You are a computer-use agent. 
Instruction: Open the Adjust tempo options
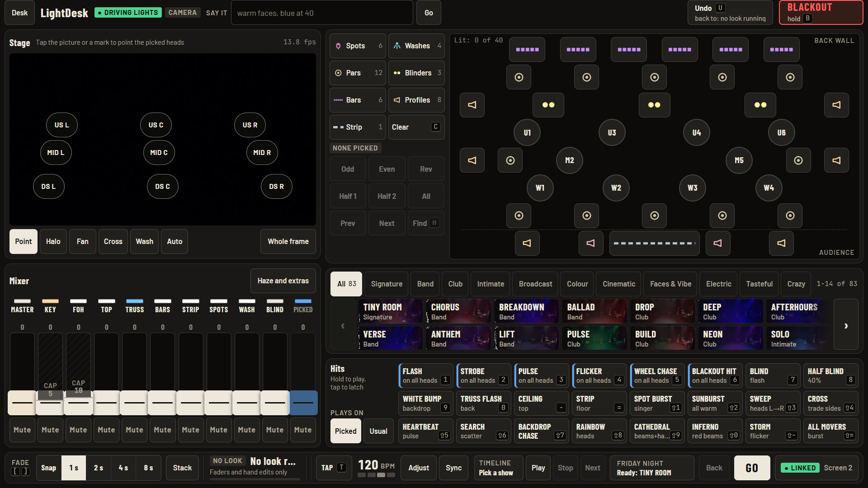pyautogui.click(x=419, y=468)
